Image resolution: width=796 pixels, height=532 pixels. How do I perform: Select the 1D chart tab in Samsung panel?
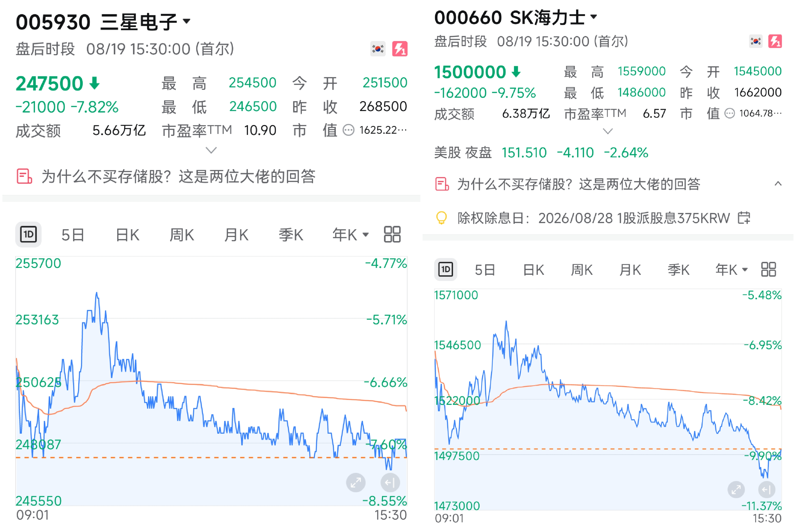pyautogui.click(x=28, y=234)
